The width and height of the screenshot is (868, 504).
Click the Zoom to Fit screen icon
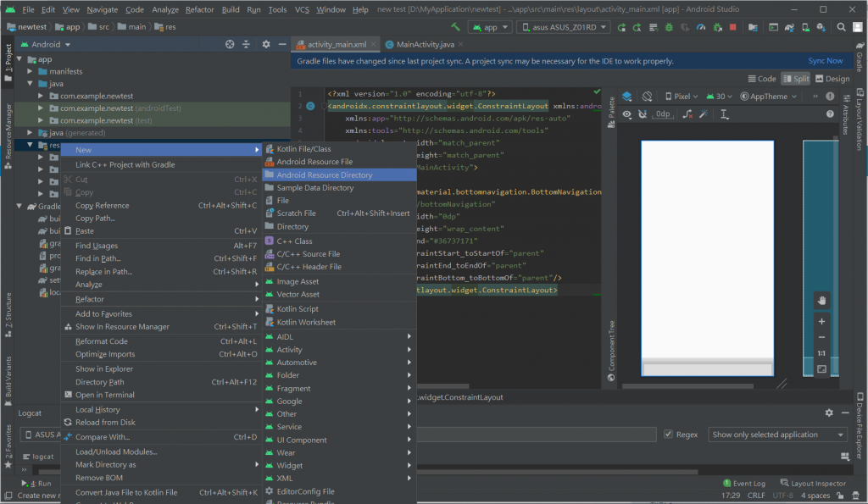[x=821, y=369]
